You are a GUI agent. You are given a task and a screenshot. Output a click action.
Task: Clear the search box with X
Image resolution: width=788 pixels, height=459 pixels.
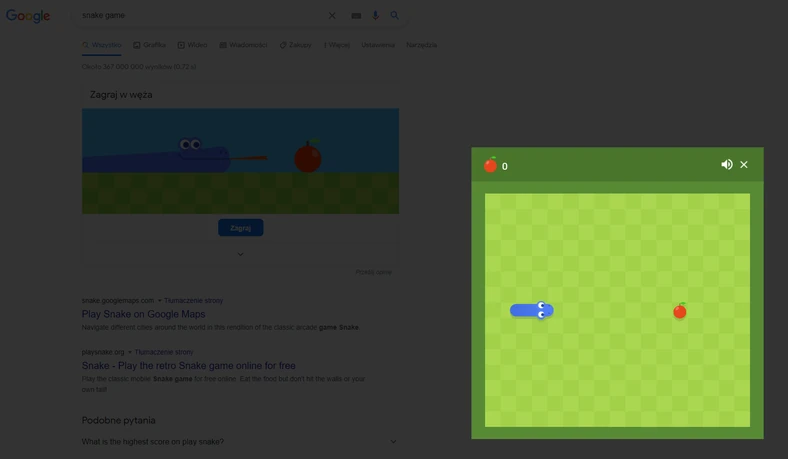[332, 16]
